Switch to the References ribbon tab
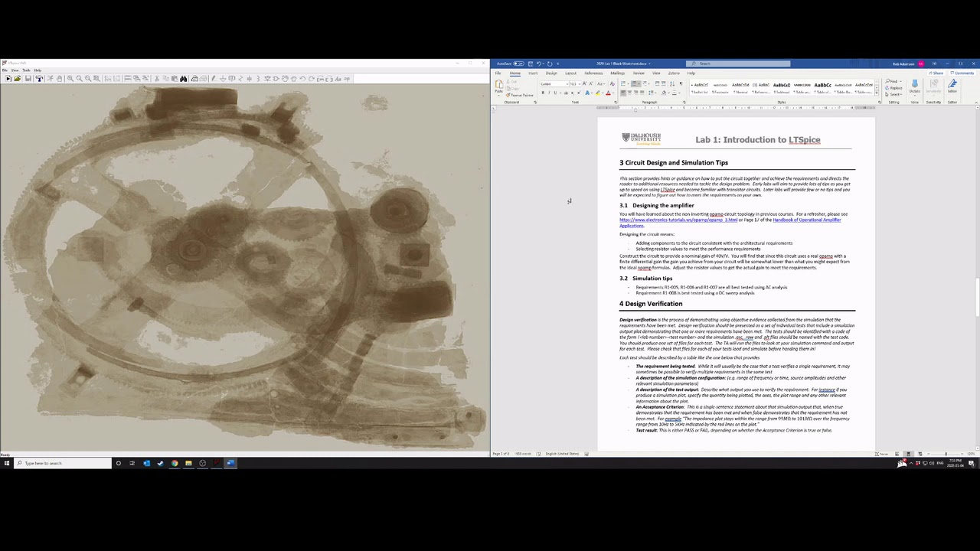The image size is (980, 551). (593, 73)
